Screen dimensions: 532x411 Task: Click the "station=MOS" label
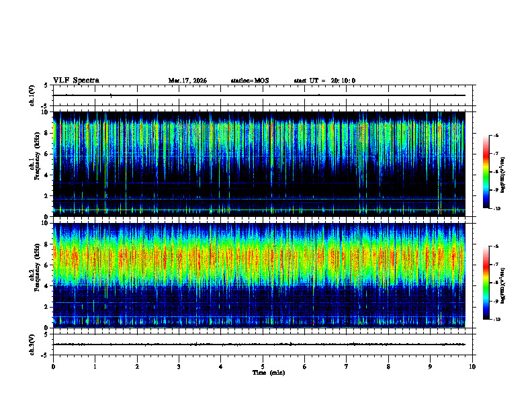point(250,81)
